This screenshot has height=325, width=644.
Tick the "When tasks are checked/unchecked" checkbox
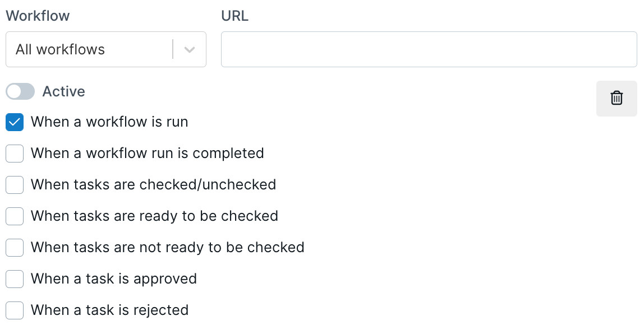coord(15,185)
